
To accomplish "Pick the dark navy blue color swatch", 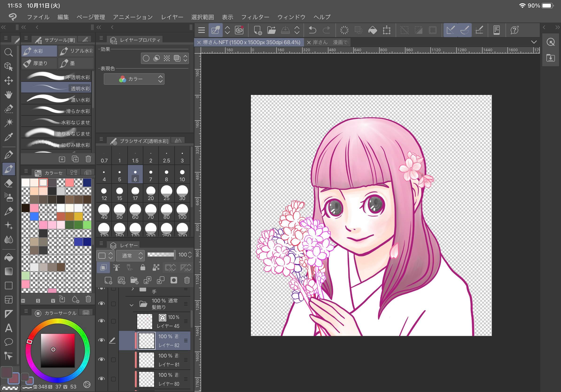I will (x=87, y=183).
